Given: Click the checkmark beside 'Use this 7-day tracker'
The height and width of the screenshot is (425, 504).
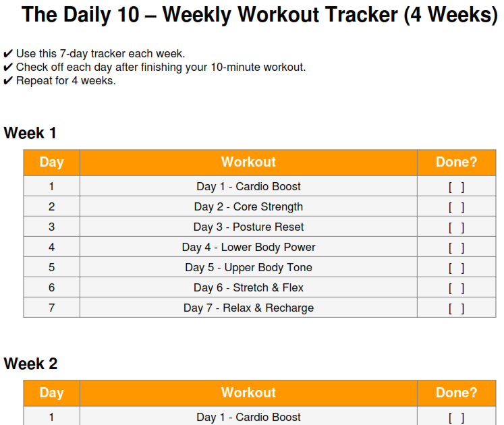Looking at the screenshot, I should coord(8,54).
